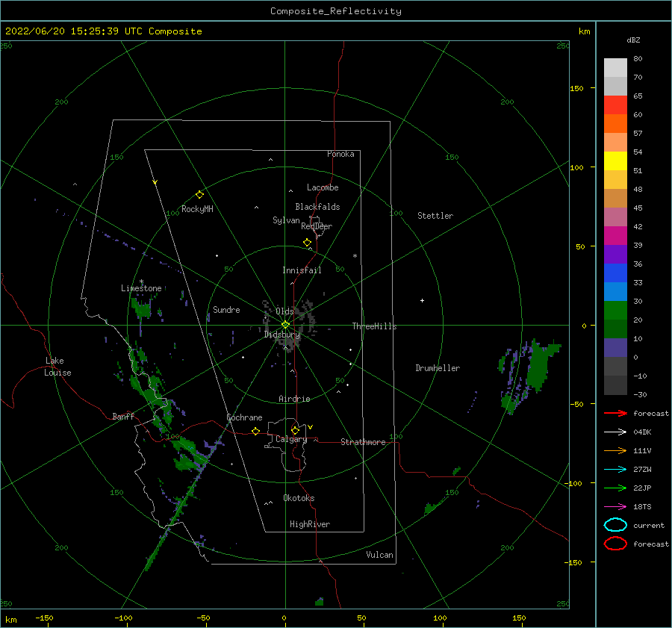The width and height of the screenshot is (672, 628).
Task: Click the RedDeer label
Action: pyautogui.click(x=317, y=226)
